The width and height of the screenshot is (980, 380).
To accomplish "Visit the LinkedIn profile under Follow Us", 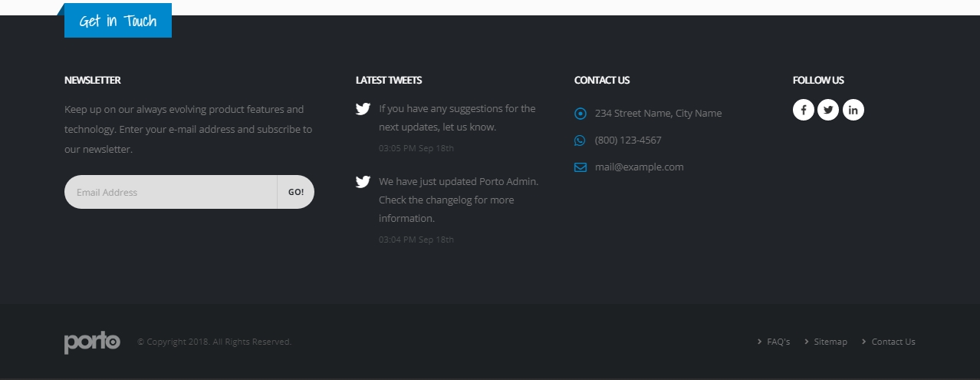I will click(x=853, y=110).
